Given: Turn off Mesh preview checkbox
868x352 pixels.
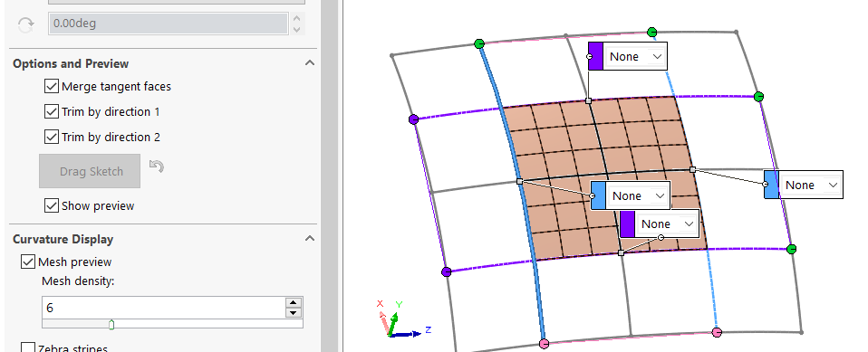Looking at the screenshot, I should [28, 262].
